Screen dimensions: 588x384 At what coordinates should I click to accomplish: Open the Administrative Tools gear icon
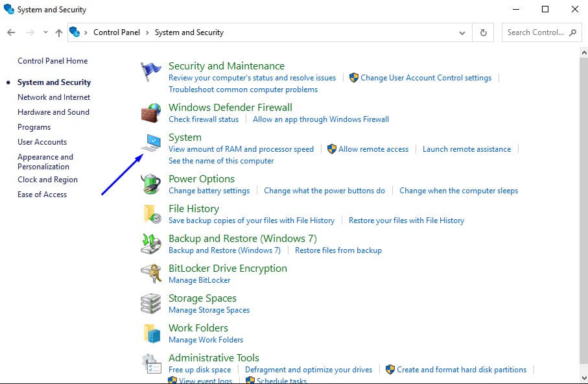(152, 363)
